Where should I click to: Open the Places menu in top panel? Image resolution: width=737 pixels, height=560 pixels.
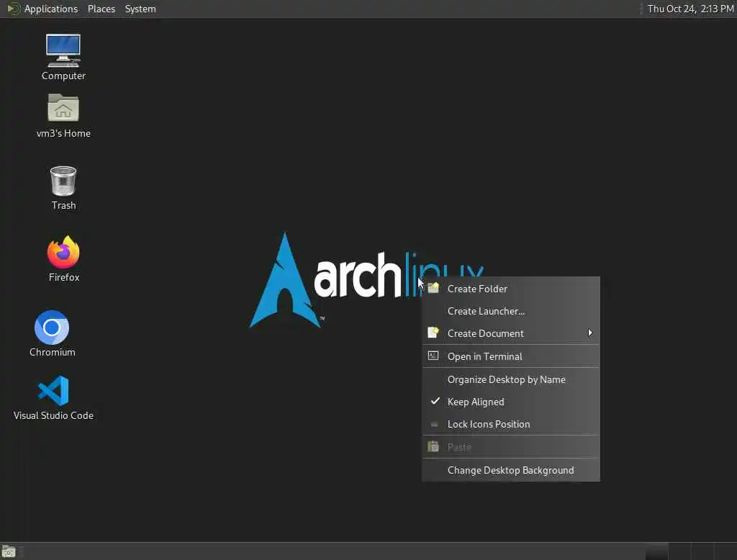(101, 9)
